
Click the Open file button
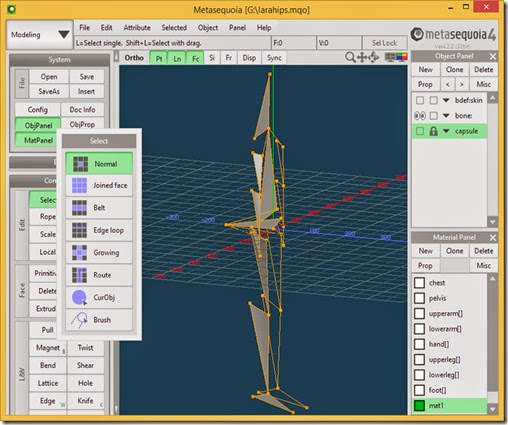click(49, 77)
